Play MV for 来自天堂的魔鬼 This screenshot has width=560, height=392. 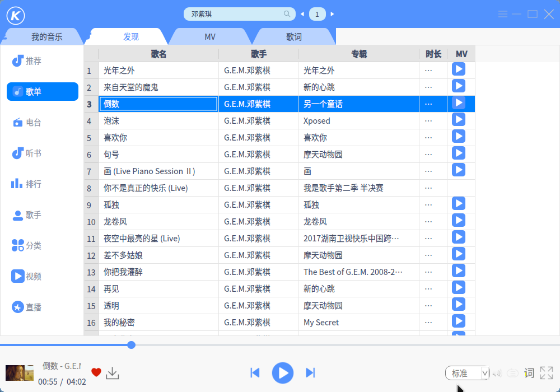point(459,86)
